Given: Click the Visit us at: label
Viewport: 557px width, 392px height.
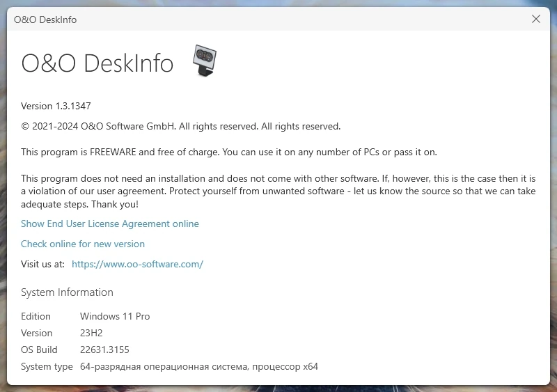Looking at the screenshot, I should coord(42,264).
